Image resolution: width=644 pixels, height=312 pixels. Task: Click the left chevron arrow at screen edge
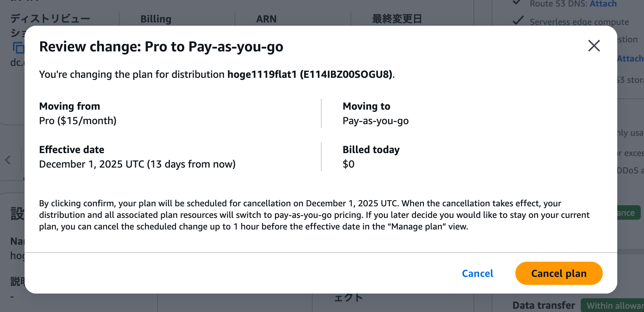coord(8,160)
